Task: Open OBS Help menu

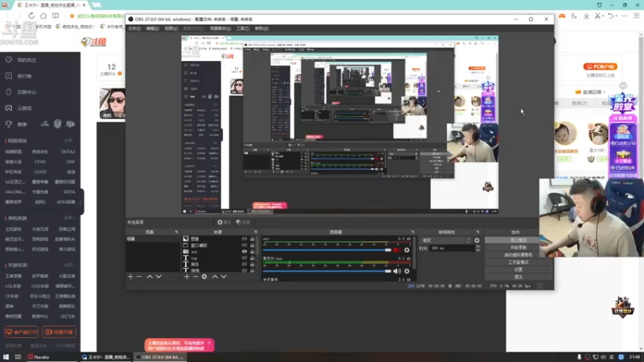Action: point(262,28)
